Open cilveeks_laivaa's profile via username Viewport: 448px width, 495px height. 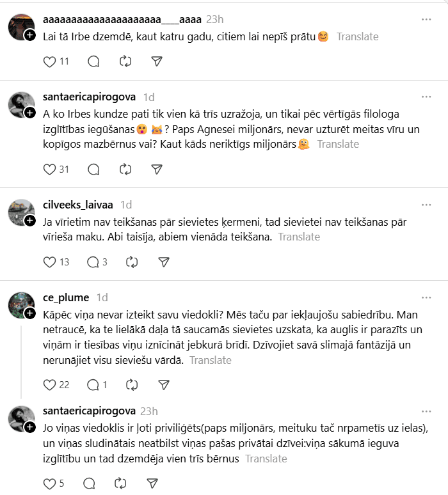(77, 205)
